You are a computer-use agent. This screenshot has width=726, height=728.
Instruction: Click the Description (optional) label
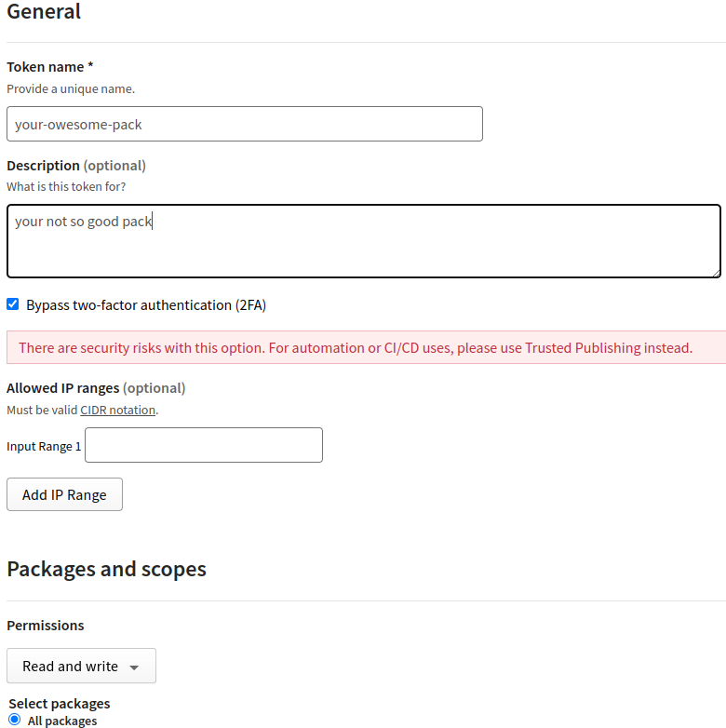click(76, 166)
